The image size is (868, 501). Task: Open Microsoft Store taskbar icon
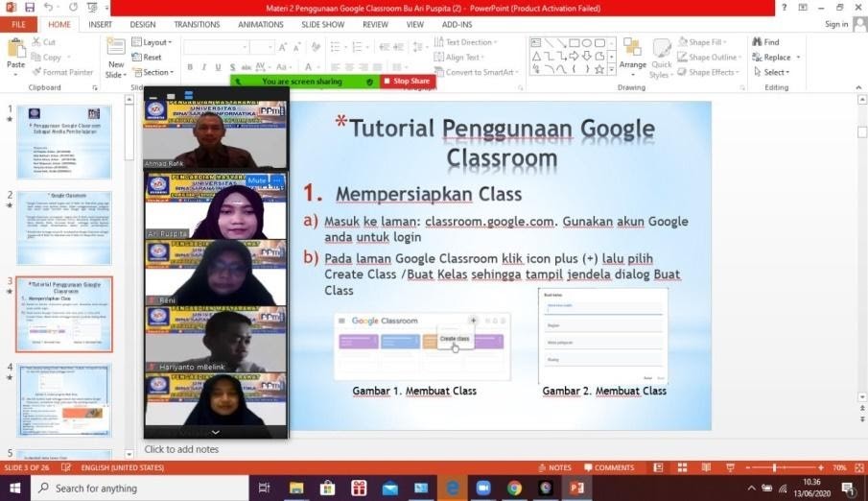(x=328, y=488)
